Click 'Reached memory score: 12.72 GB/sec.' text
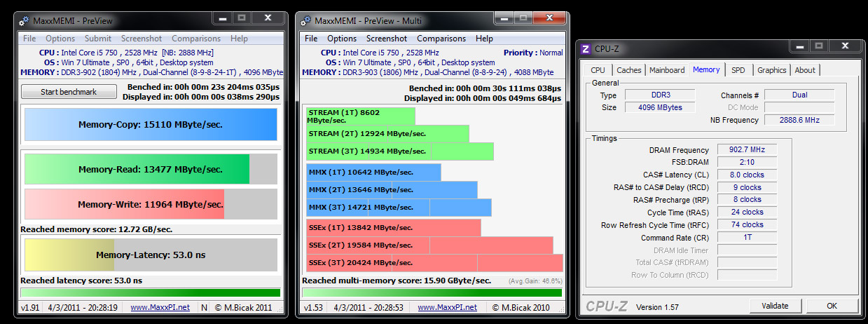Screen dimensions: 868x324 point(97,229)
